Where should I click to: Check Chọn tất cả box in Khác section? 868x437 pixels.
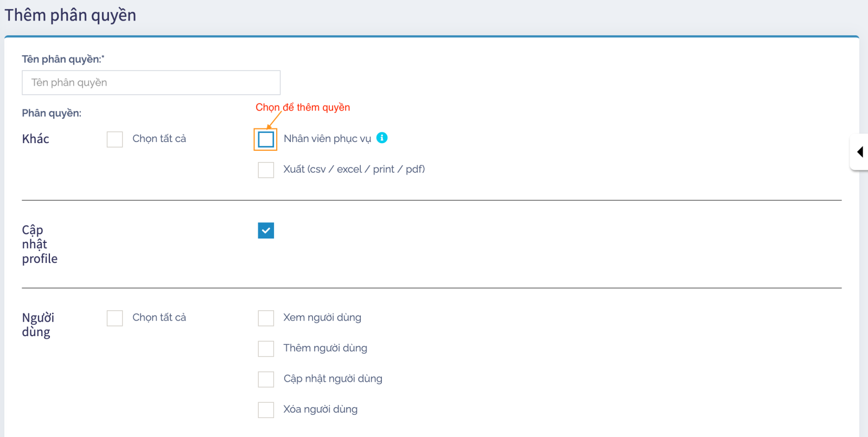tap(114, 139)
